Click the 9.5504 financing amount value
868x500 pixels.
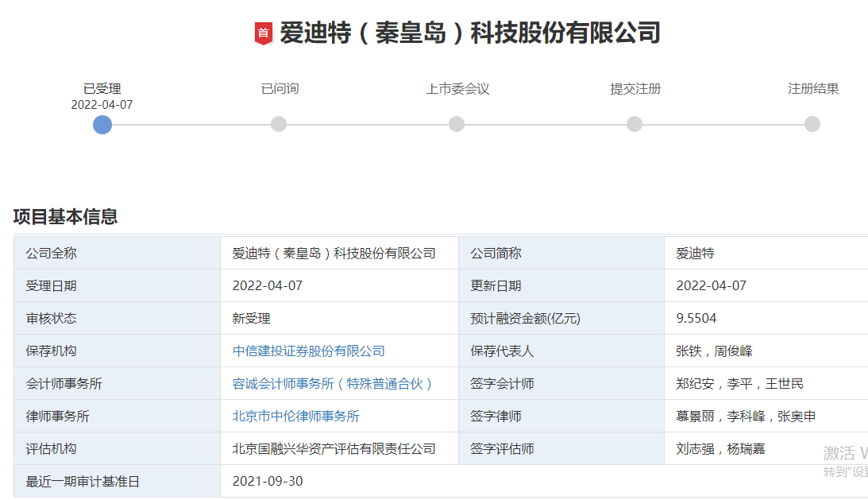[x=696, y=318]
